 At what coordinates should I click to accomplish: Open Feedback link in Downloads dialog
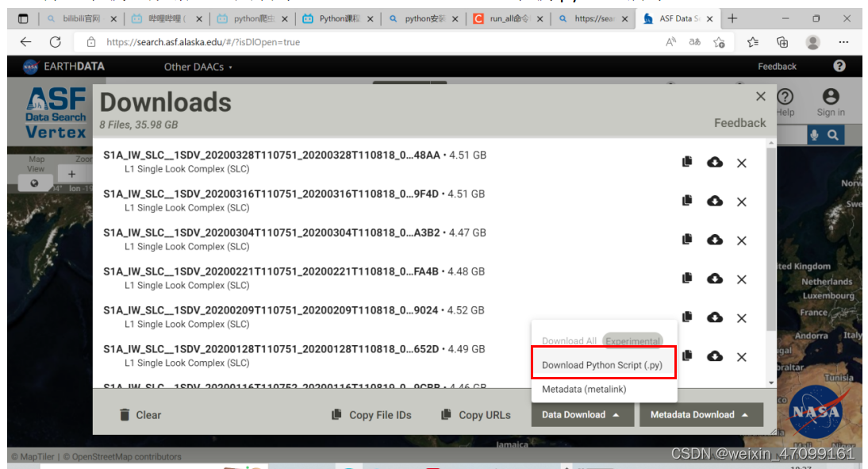click(739, 123)
